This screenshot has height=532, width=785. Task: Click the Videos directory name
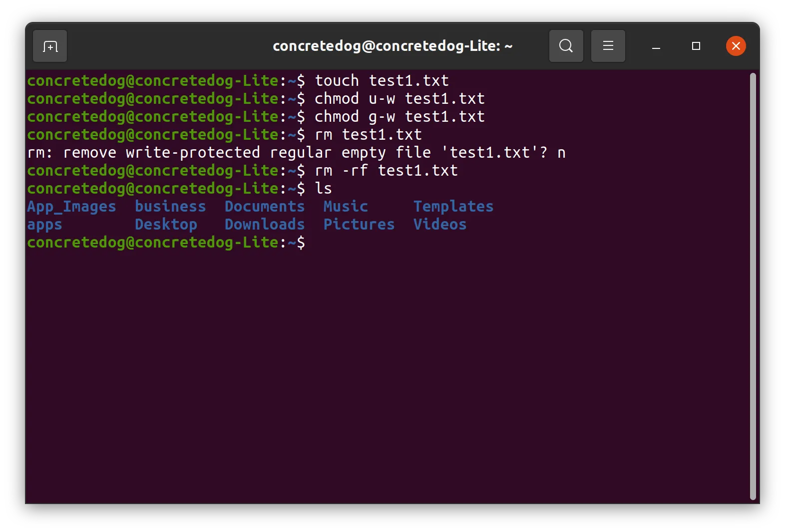click(440, 224)
